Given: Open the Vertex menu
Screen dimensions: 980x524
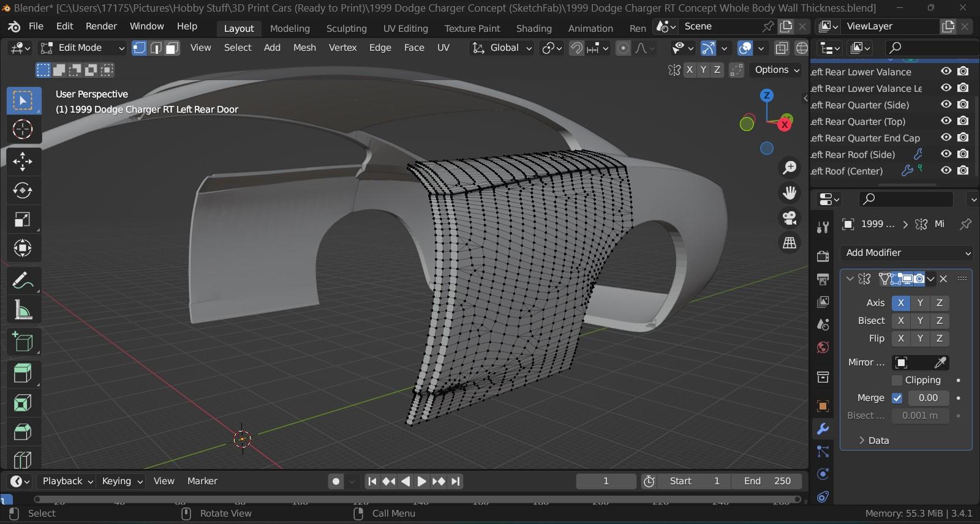Looking at the screenshot, I should click(342, 48).
